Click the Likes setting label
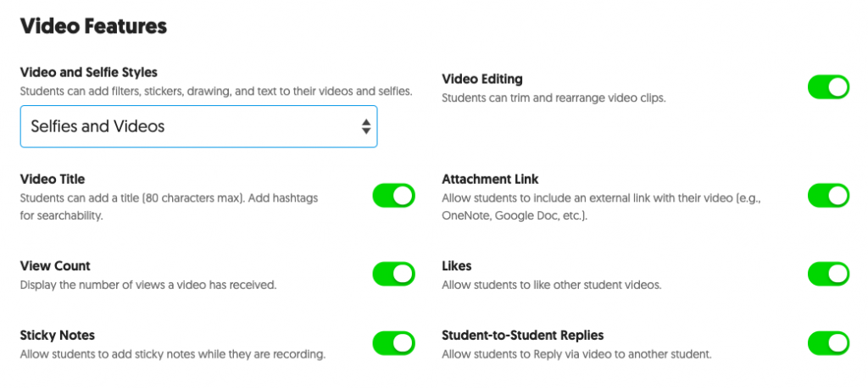 pos(457,266)
